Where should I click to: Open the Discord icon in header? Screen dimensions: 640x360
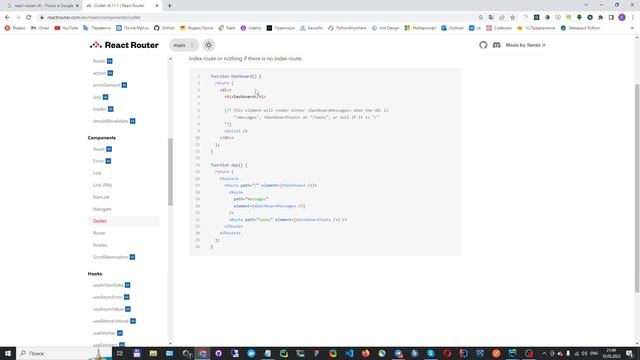click(497, 45)
